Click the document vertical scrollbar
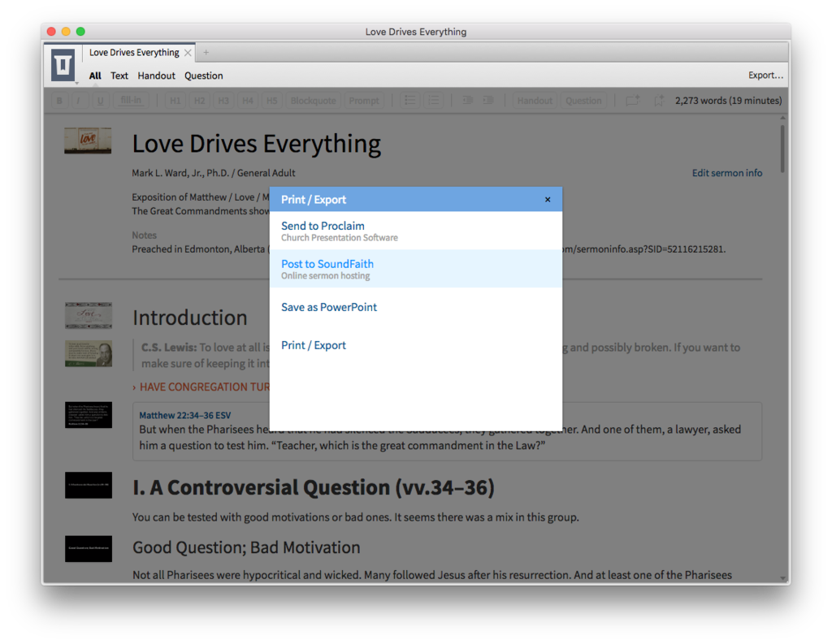The height and width of the screenshot is (644, 832). [782, 149]
